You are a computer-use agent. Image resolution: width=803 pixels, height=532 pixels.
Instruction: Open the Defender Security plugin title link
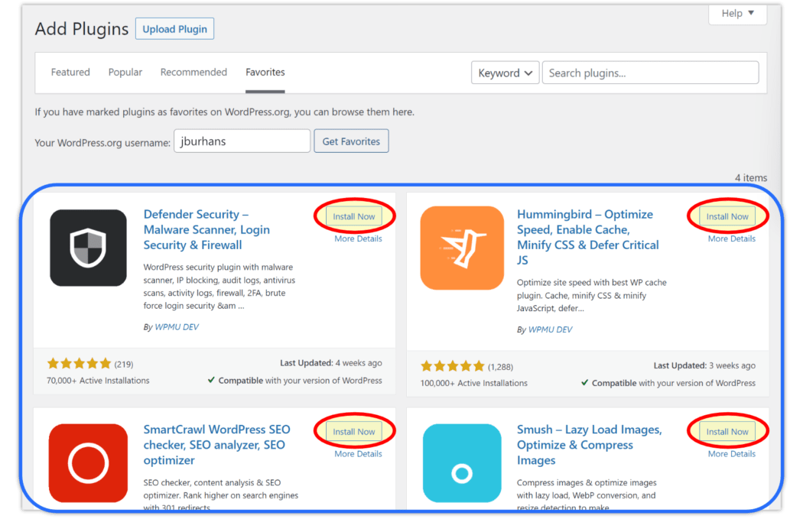coord(206,229)
